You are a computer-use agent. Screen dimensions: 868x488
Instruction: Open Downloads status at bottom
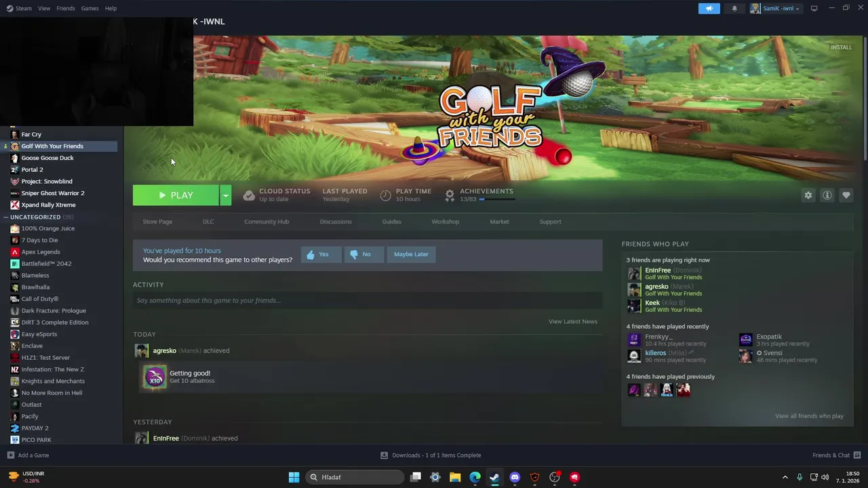[x=431, y=455]
